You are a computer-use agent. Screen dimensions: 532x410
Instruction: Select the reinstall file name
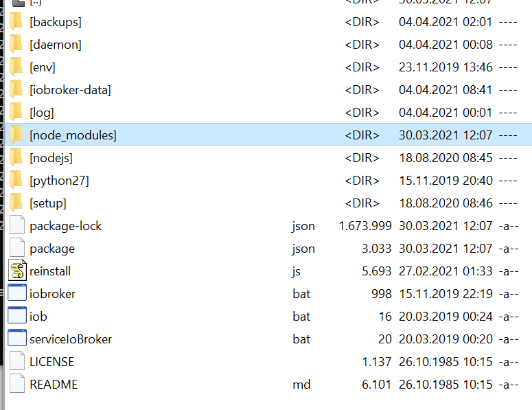50,271
